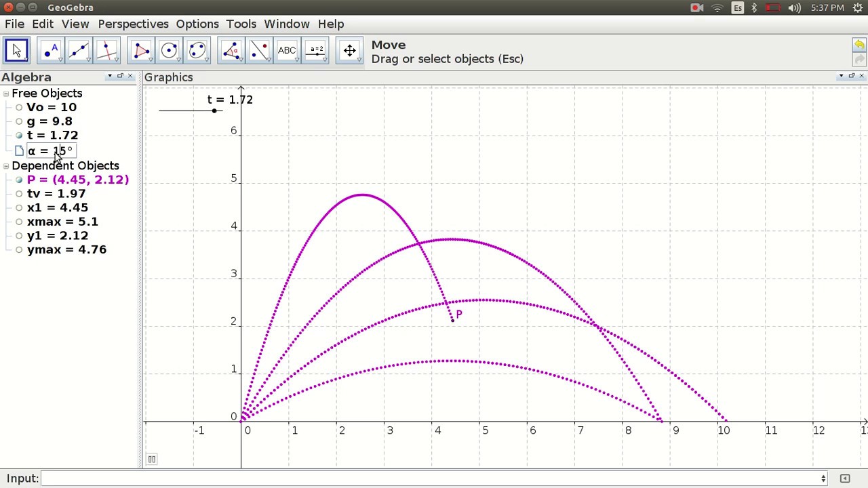
Task: Open the Wi-Fi network indicator
Action: (717, 7)
